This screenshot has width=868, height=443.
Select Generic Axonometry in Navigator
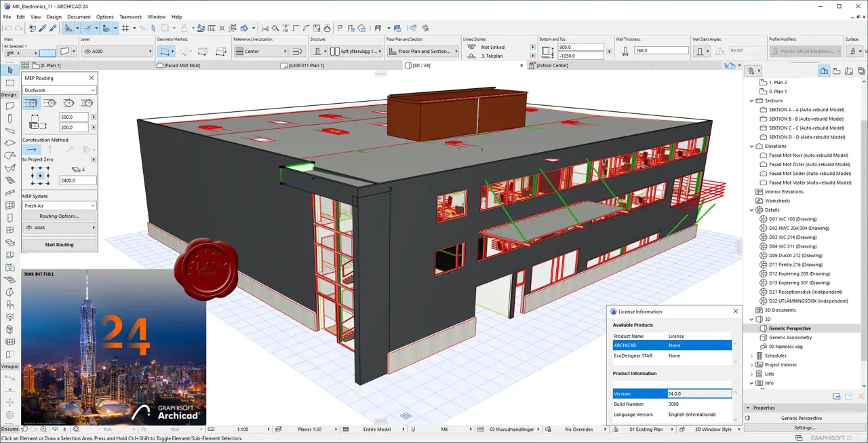[790, 337]
